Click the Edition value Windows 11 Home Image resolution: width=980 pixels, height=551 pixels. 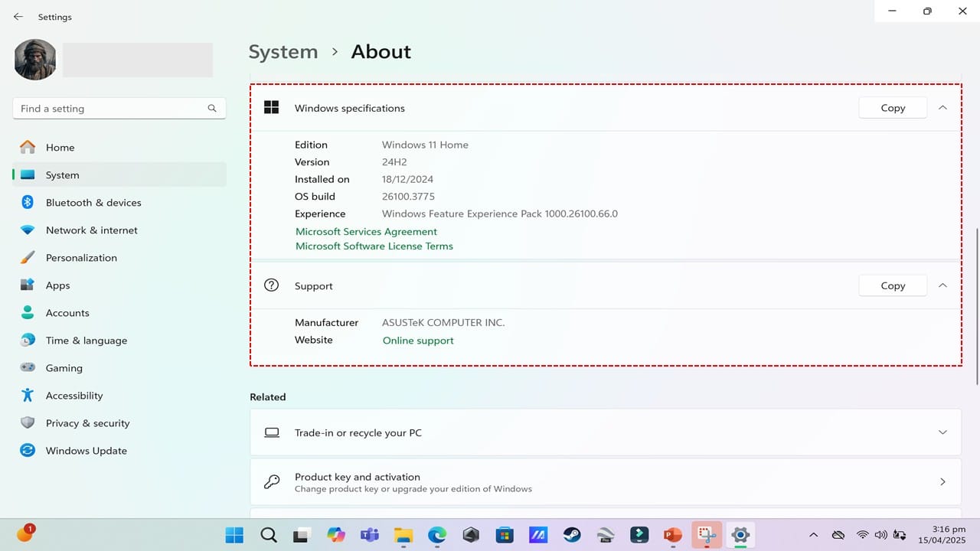pos(425,145)
